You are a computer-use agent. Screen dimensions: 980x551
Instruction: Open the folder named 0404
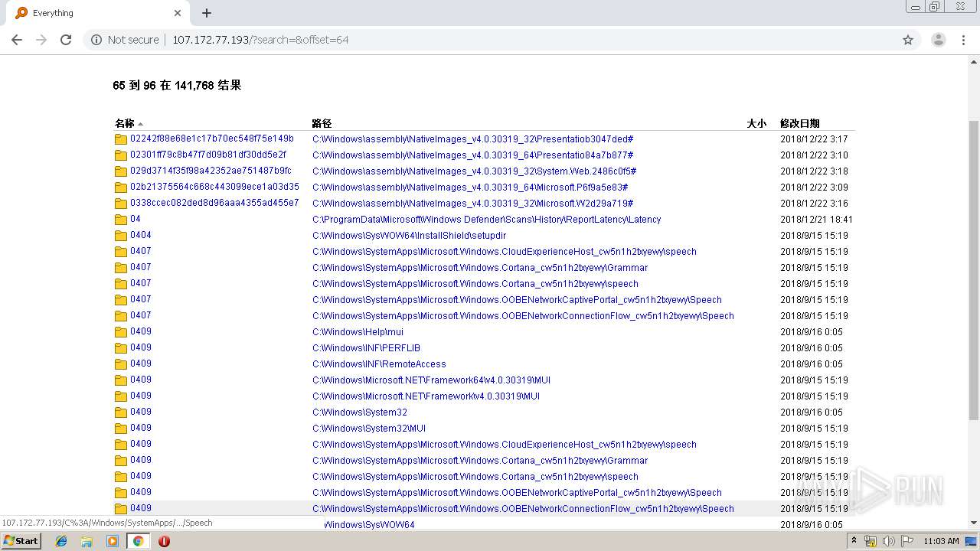pos(141,235)
